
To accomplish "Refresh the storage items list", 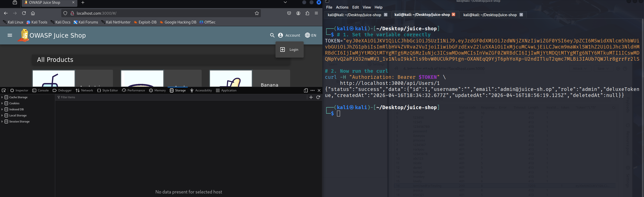I will (318, 97).
